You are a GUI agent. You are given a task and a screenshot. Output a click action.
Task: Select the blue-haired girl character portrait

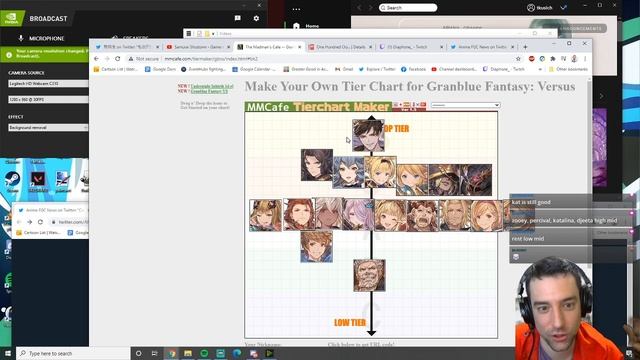pos(348,172)
